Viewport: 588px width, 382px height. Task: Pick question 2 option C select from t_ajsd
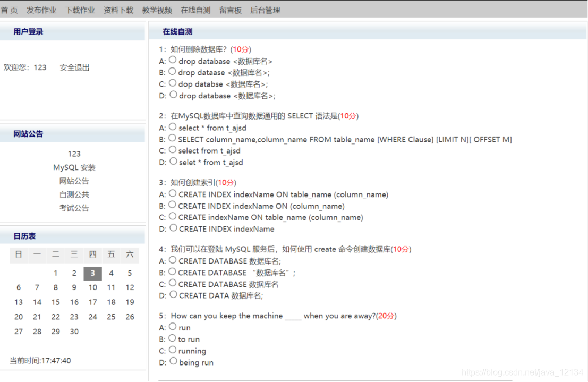[x=173, y=149]
